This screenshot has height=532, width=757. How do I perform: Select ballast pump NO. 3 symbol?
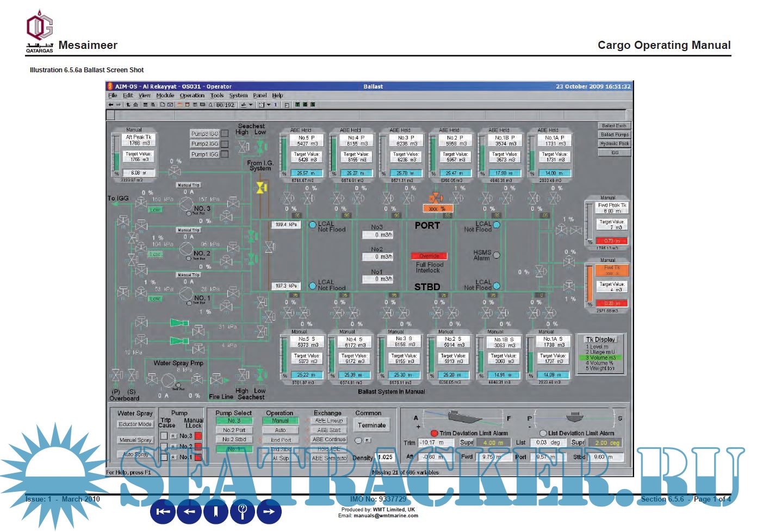tap(187, 204)
